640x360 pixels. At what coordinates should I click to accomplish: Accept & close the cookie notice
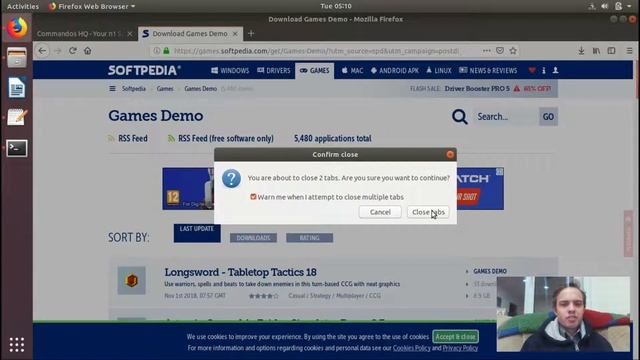pos(455,337)
